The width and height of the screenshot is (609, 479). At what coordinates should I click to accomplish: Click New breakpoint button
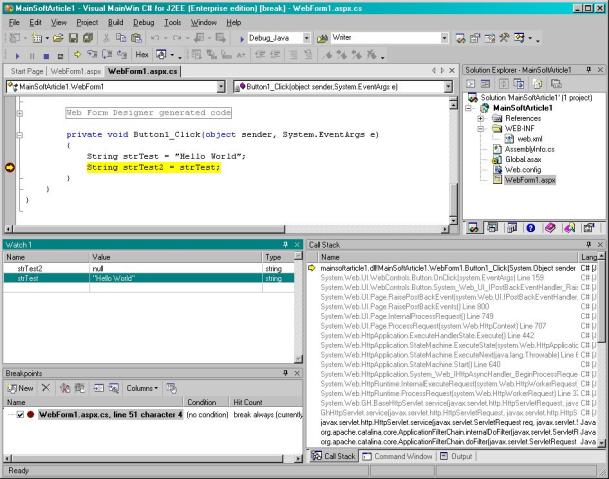(20, 388)
